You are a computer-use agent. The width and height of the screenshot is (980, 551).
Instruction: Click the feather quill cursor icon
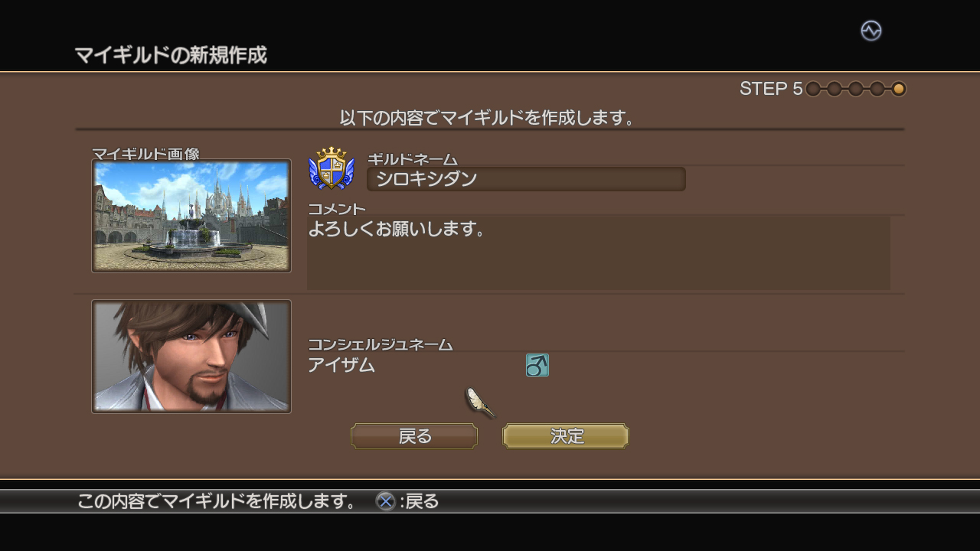479,402
